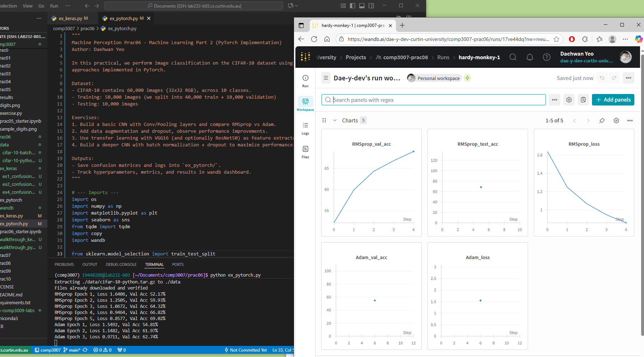The image size is (644, 357).
Task: Click the wandb help question-mark icon
Action: 546,57
